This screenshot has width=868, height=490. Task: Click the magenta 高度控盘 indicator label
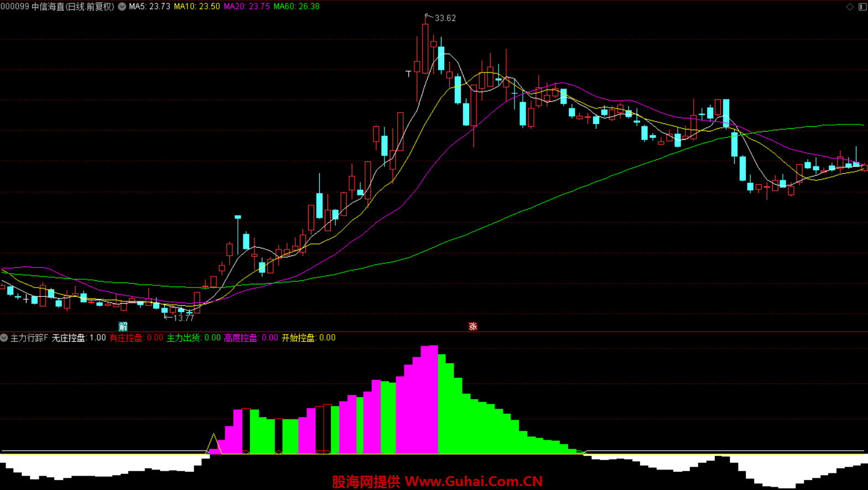pos(251,337)
